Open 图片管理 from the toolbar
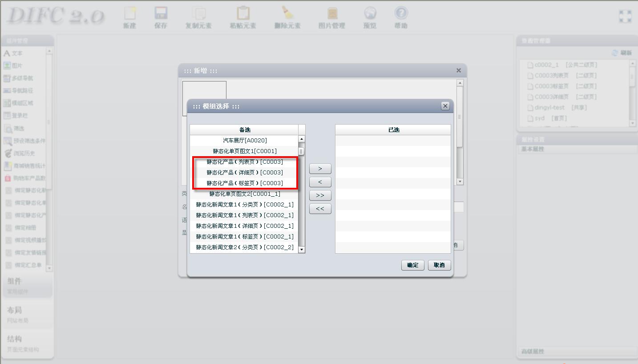The width and height of the screenshot is (638, 364). tap(332, 14)
